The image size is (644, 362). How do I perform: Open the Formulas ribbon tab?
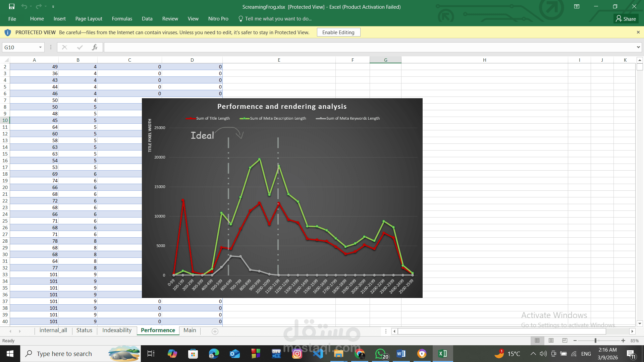coord(122,19)
